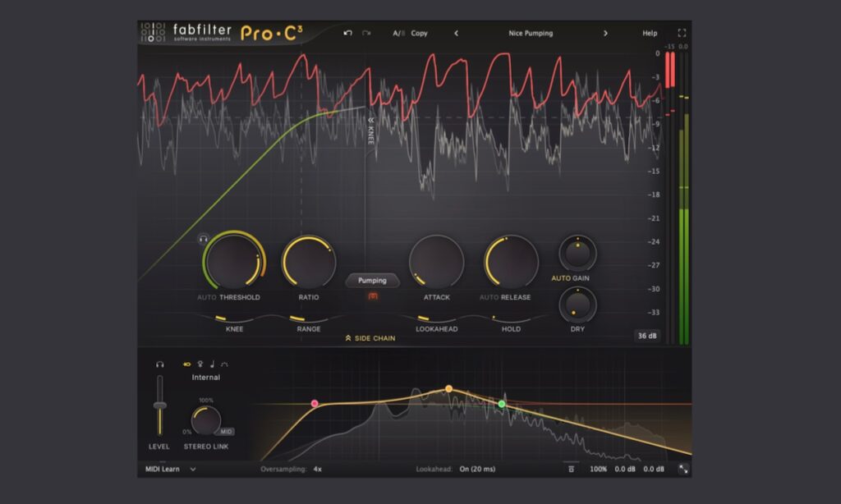The height and width of the screenshot is (504, 841).
Task: Click Copy to duplicate the current setting
Action: coord(419,33)
